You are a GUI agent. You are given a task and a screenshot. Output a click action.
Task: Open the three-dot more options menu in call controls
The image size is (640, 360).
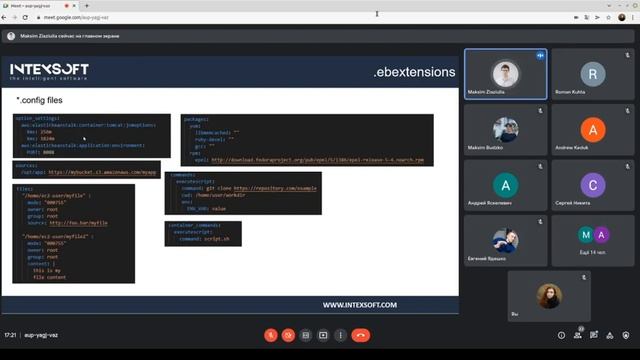click(x=340, y=335)
